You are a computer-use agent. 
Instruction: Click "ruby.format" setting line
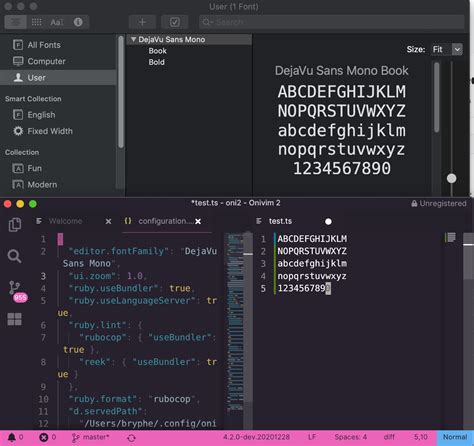pos(134,399)
